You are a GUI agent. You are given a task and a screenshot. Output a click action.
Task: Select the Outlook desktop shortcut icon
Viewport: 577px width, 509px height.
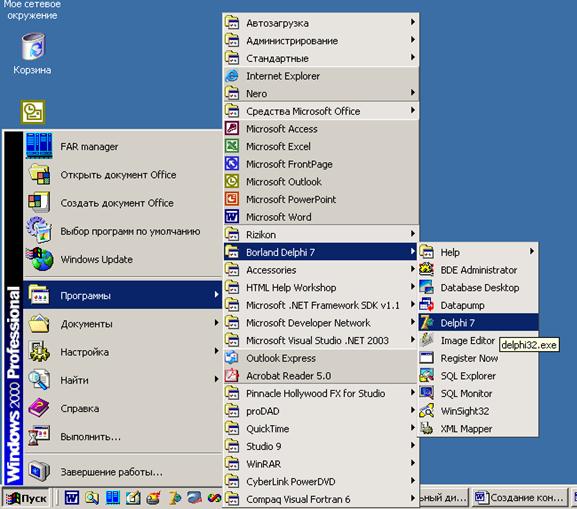[x=33, y=112]
